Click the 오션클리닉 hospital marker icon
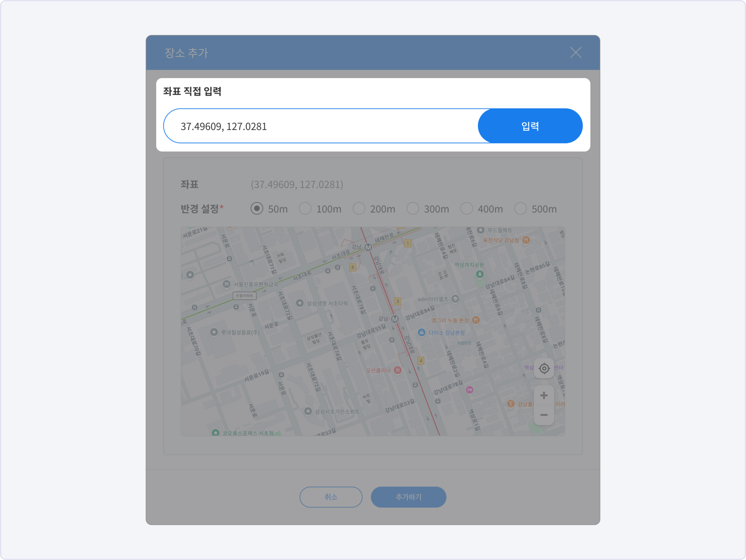This screenshot has height=560, width=746. pos(398,370)
